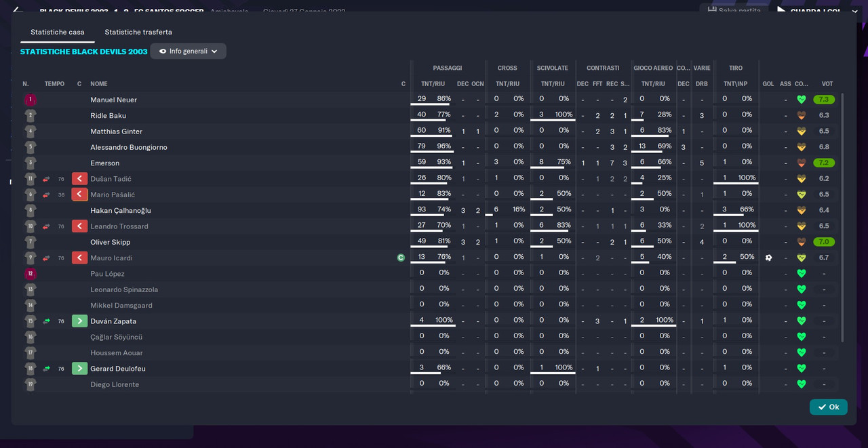Screen dimensions: 868x448
Task: Switch to the Statistiche trasferta tab
Action: [x=138, y=32]
